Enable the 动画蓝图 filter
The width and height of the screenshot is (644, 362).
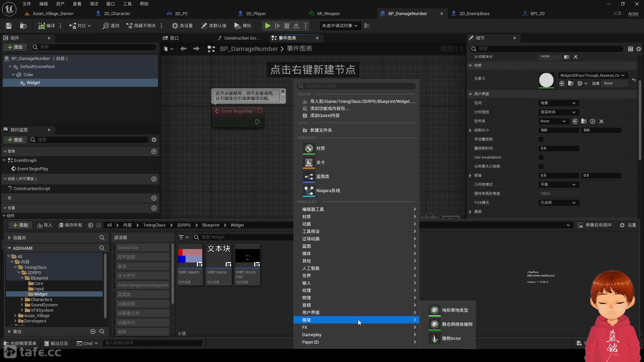141,304
